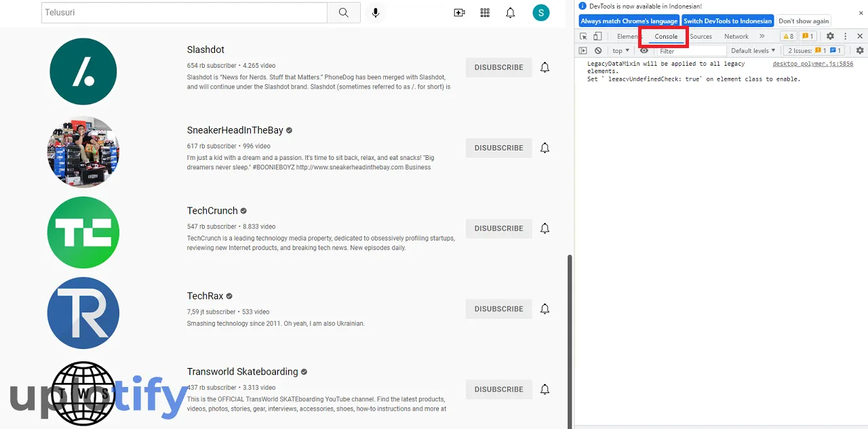This screenshot has width=868, height=429.
Task: Open the TechRax channel name
Action: tap(205, 296)
